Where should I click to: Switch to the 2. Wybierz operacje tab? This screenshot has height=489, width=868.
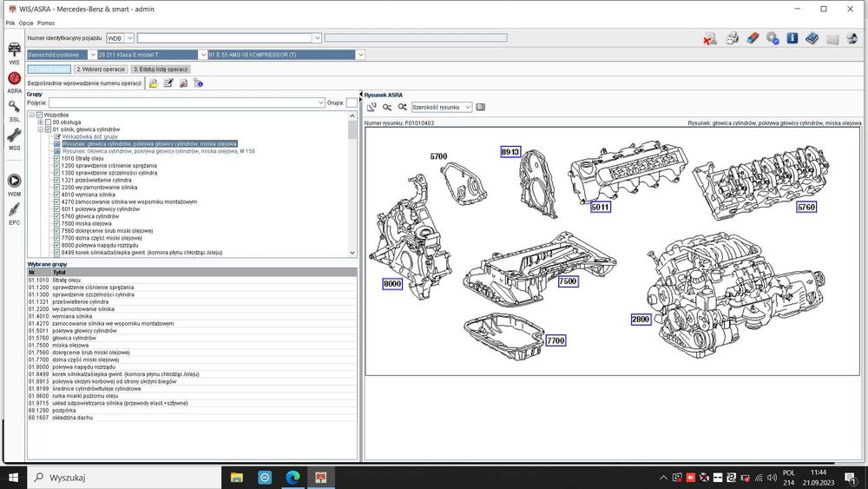[x=101, y=69]
